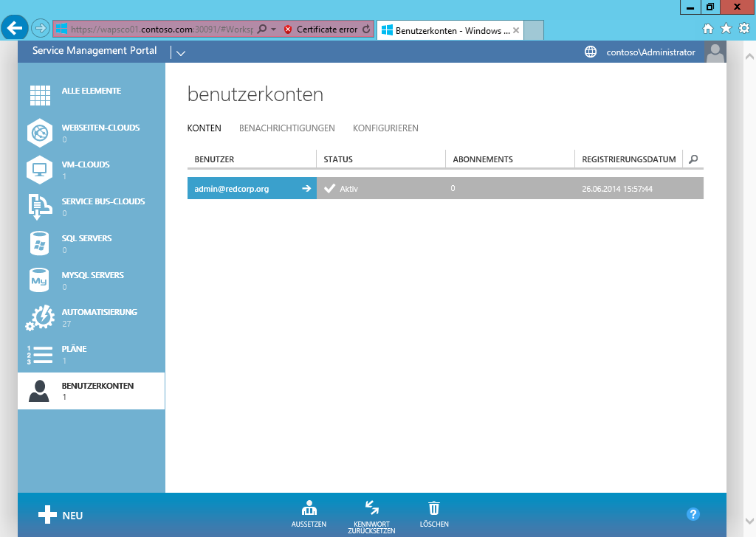
Task: Expand the Service Management Portal dropdown chevron
Action: (x=181, y=53)
